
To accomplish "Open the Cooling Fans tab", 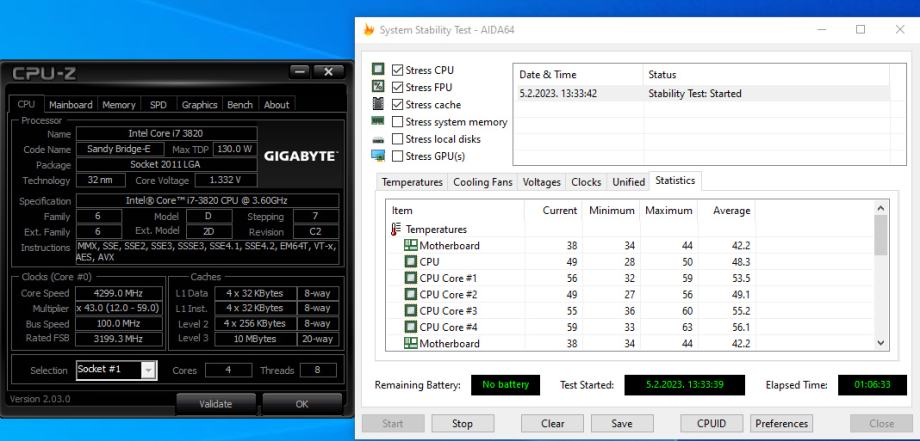I will (x=483, y=182).
